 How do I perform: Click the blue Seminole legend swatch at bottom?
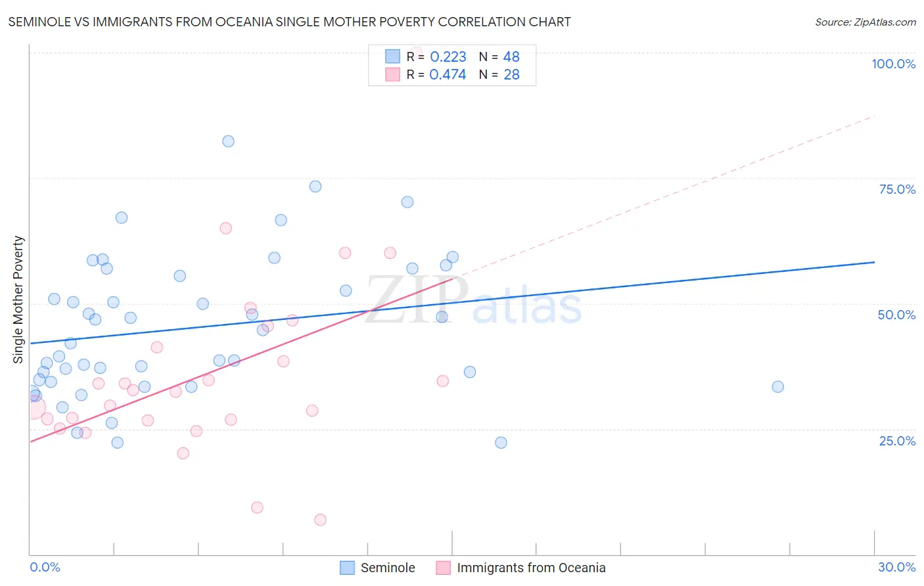pyautogui.click(x=347, y=568)
